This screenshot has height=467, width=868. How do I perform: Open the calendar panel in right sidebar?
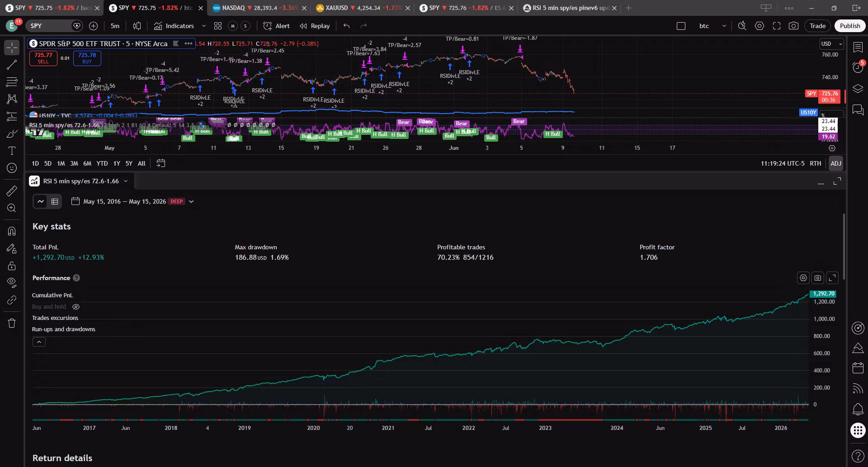pyautogui.click(x=858, y=368)
